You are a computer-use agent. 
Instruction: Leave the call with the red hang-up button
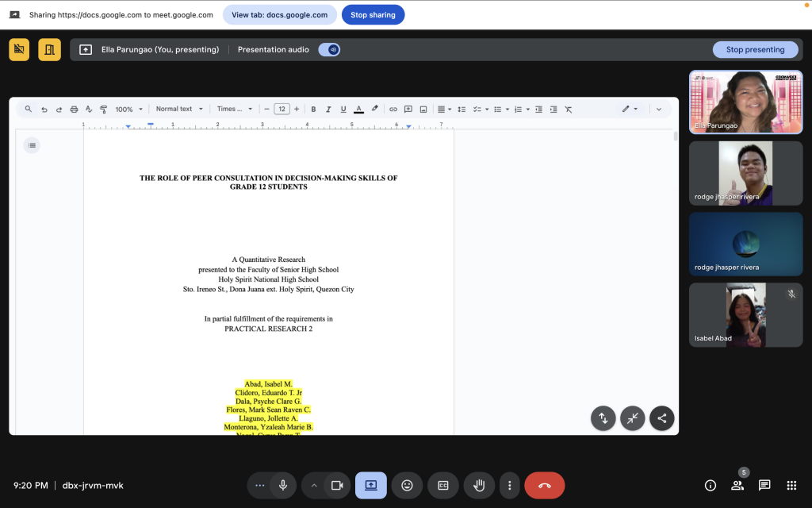pos(544,485)
